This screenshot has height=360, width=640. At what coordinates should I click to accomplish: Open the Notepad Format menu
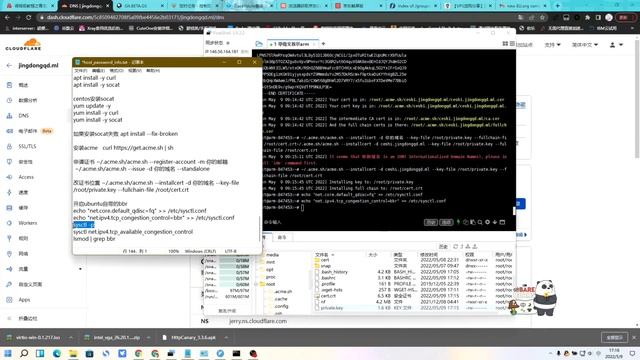point(116,71)
